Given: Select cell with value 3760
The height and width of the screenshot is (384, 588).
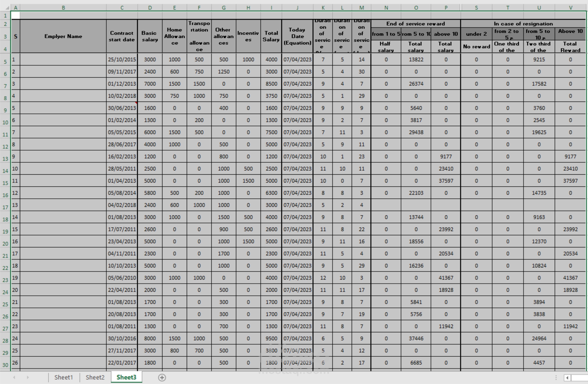Looking at the screenshot, I should coord(539,108).
